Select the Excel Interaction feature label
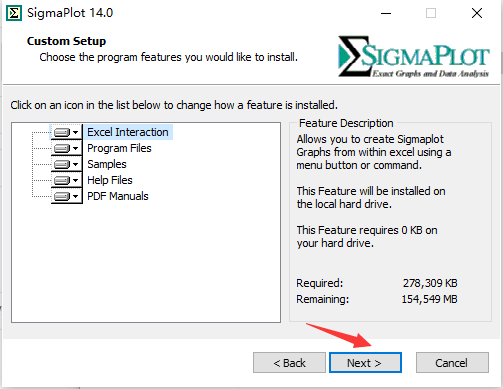The height and width of the screenshot is (389, 503). click(128, 132)
